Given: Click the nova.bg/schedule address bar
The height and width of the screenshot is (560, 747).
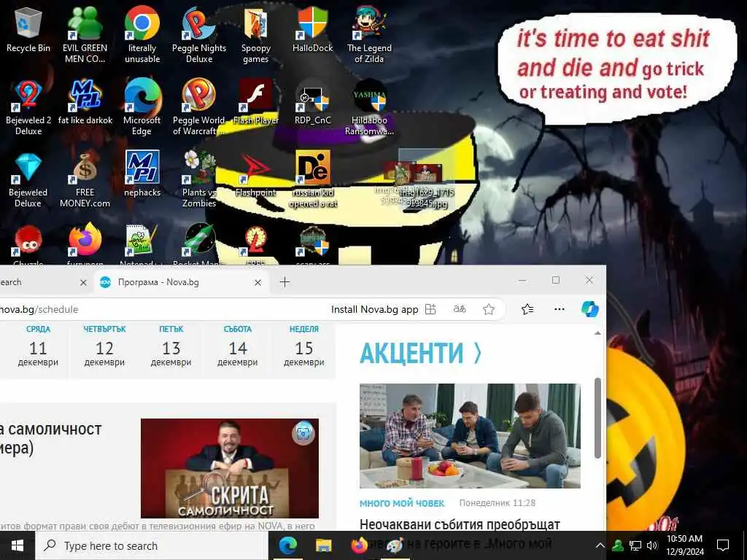Looking at the screenshot, I should [162, 309].
